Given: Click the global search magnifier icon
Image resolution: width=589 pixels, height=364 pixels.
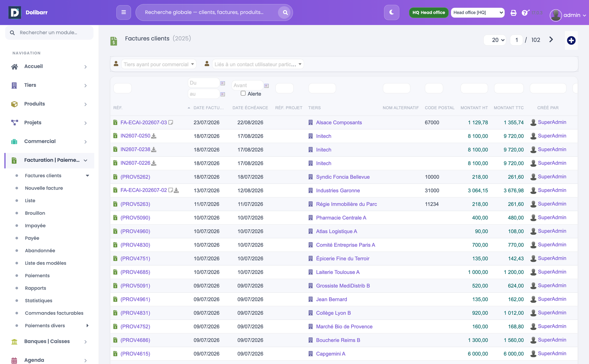Looking at the screenshot, I should (285, 12).
